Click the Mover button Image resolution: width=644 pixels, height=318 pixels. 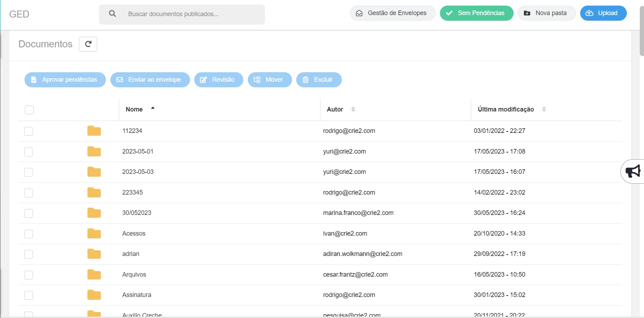[x=270, y=80]
